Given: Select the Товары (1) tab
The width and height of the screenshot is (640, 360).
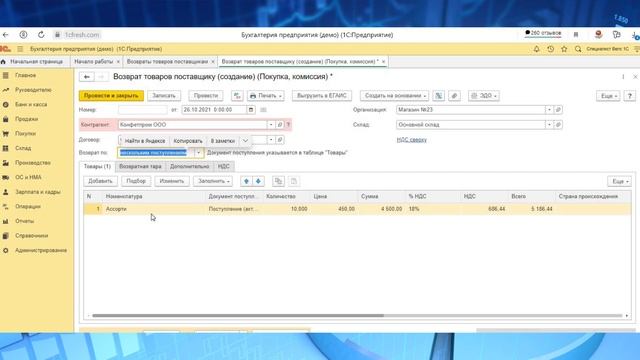Looking at the screenshot, I should [97, 167].
